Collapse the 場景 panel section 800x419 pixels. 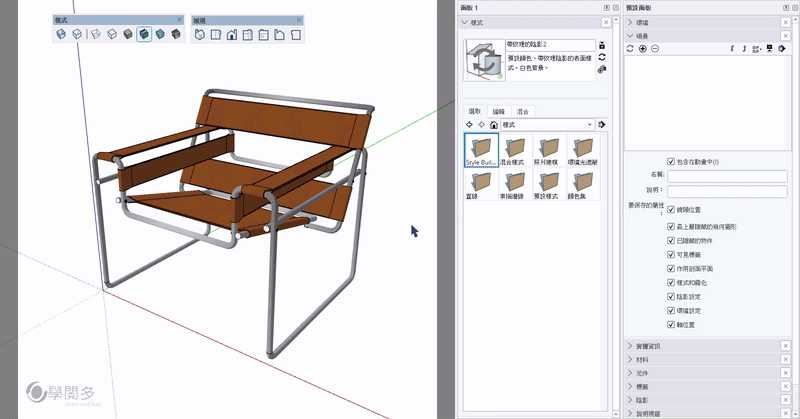pos(630,36)
